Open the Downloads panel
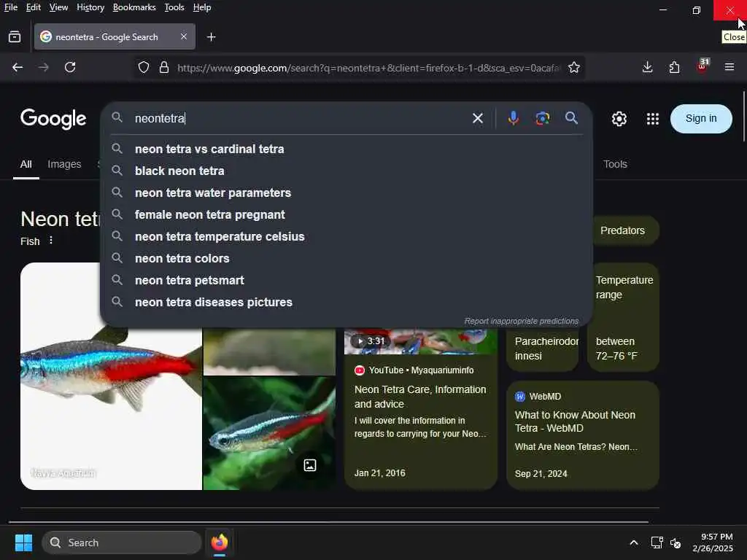This screenshot has height=560, width=747. click(x=647, y=67)
